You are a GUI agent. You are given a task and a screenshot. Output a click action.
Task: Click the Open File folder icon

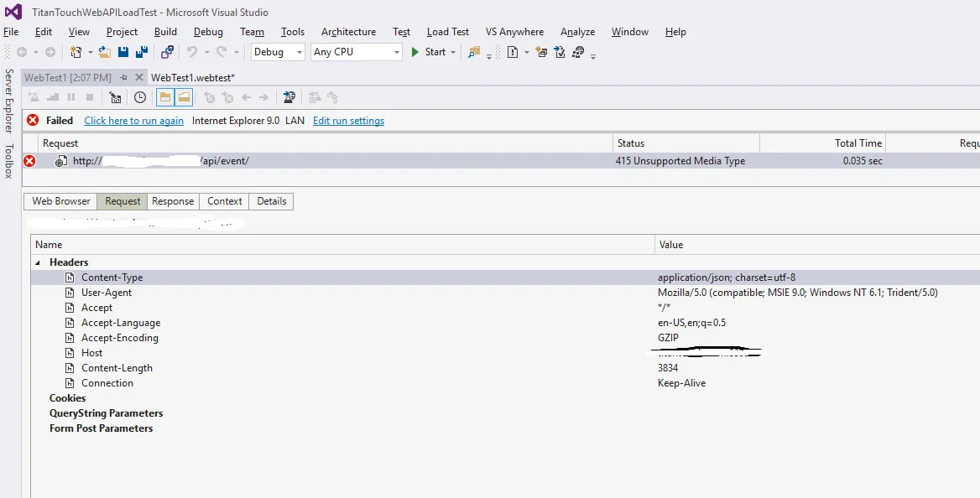click(104, 53)
